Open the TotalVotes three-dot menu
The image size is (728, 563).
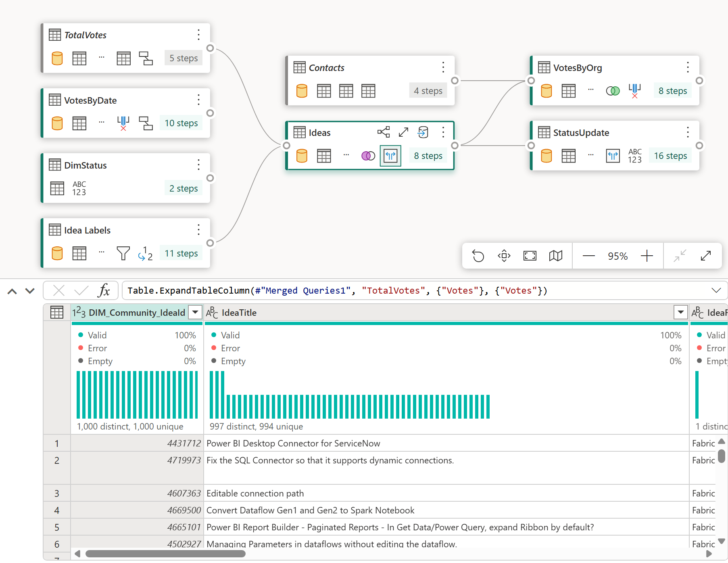pyautogui.click(x=198, y=35)
